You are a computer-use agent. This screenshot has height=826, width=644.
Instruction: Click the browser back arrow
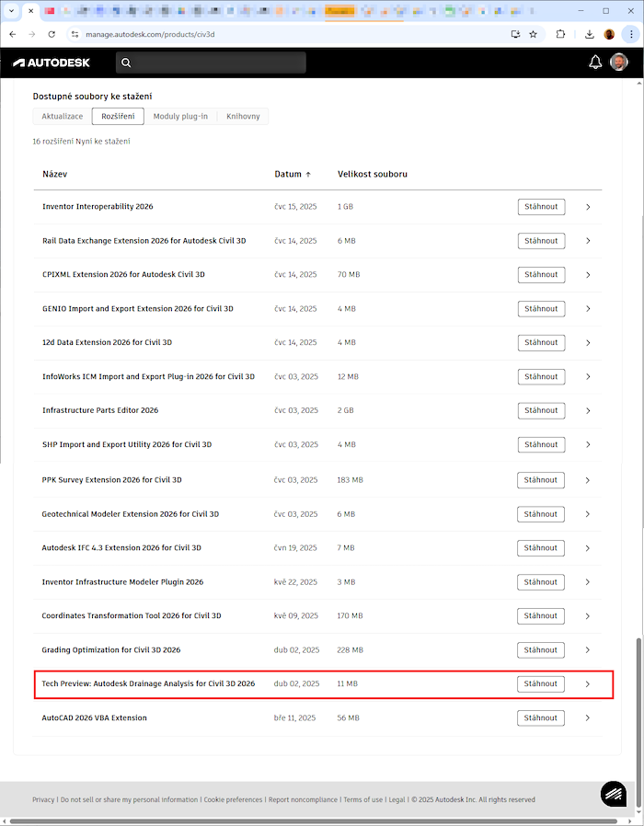pyautogui.click(x=13, y=34)
